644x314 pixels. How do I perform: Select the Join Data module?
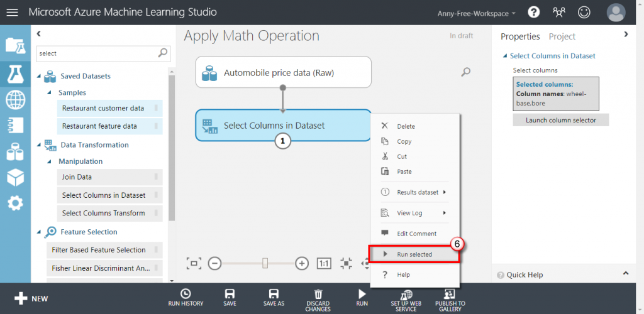(x=109, y=177)
